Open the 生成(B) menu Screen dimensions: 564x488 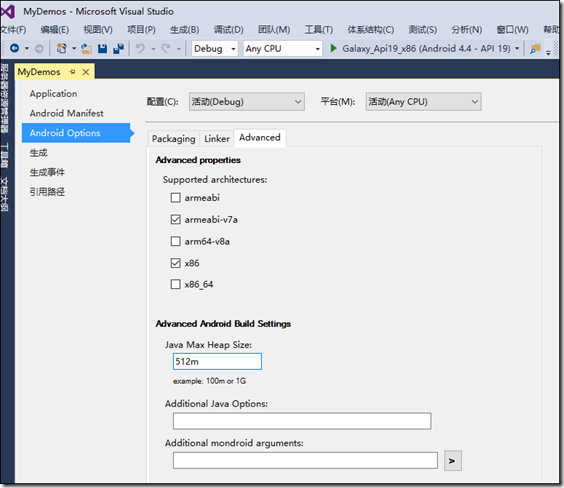184,29
